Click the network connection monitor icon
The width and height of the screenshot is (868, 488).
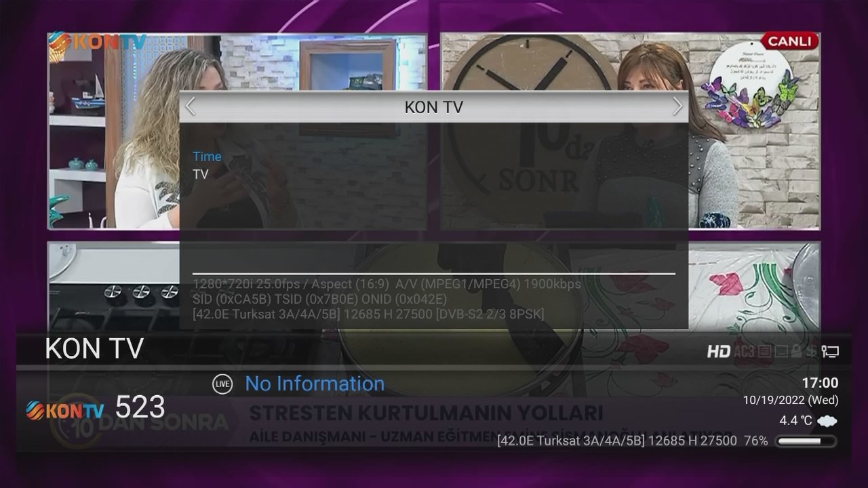coord(830,351)
